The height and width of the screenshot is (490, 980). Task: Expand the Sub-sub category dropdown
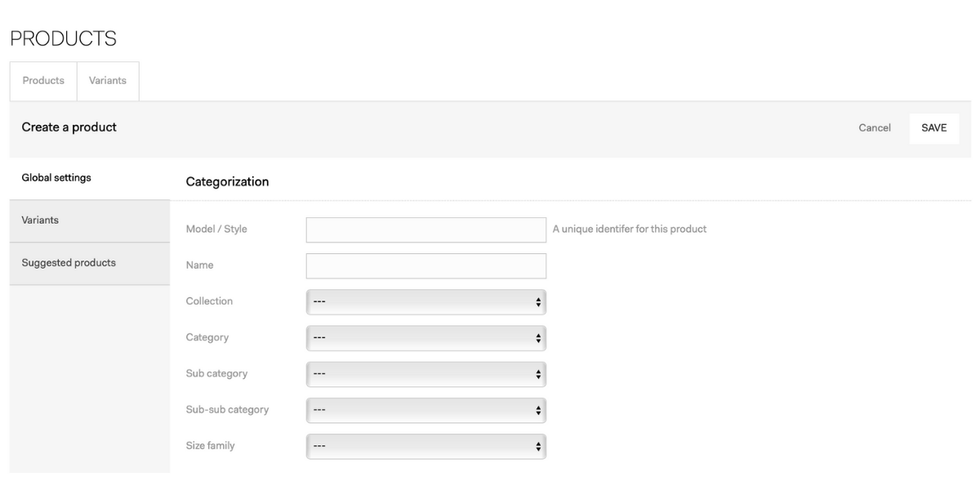coord(425,410)
